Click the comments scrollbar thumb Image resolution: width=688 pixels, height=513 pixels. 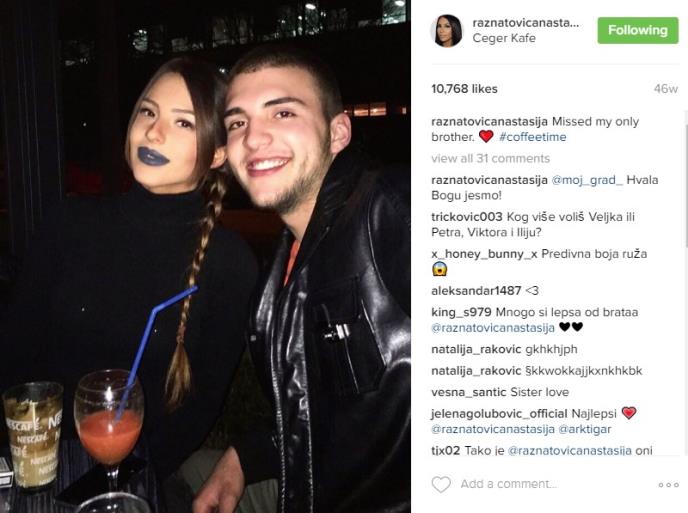click(686, 179)
